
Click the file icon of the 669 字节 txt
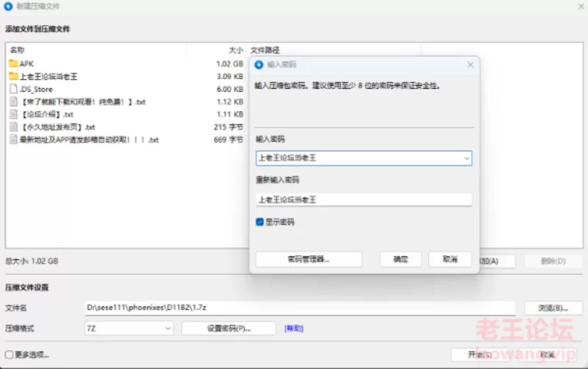click(13, 140)
